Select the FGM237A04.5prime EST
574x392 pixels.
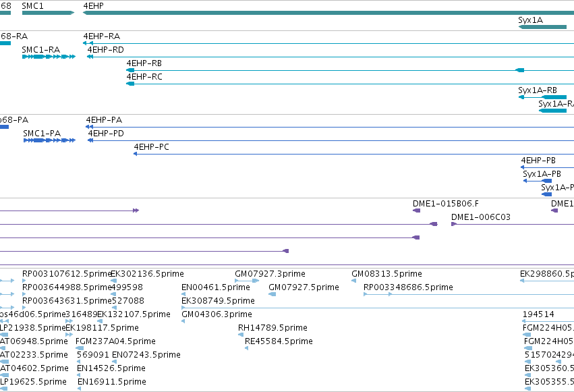[x=80, y=348]
